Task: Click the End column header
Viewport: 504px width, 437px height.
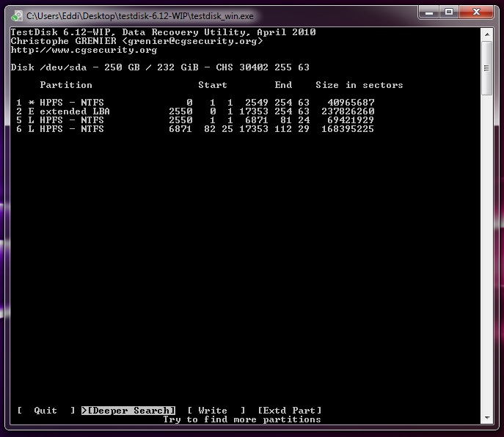Action: (x=283, y=85)
